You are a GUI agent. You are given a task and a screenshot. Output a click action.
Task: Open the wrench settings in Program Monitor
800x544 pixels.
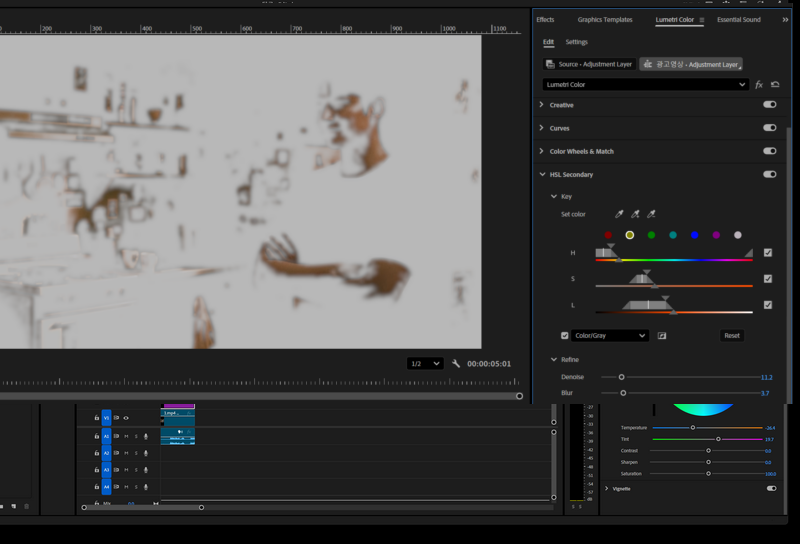click(x=456, y=364)
